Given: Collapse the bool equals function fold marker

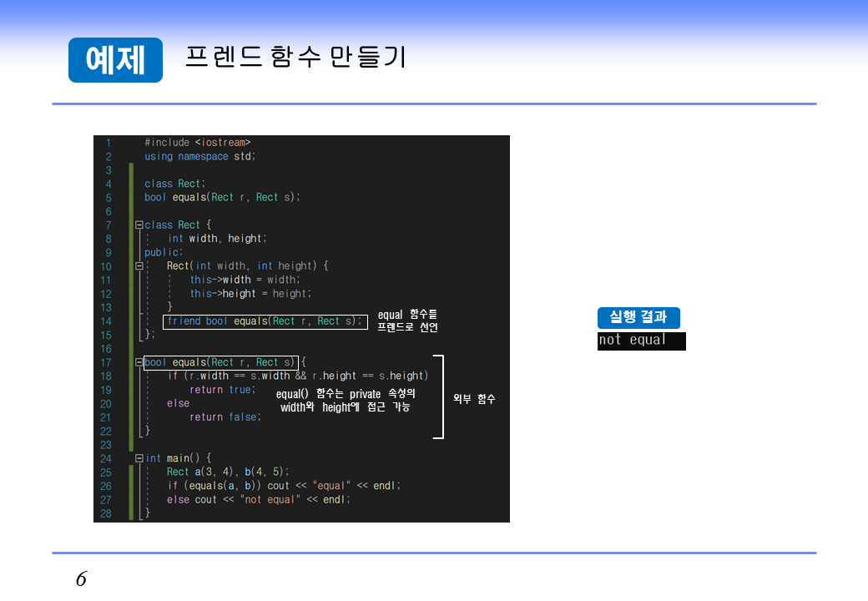Looking at the screenshot, I should [139, 362].
